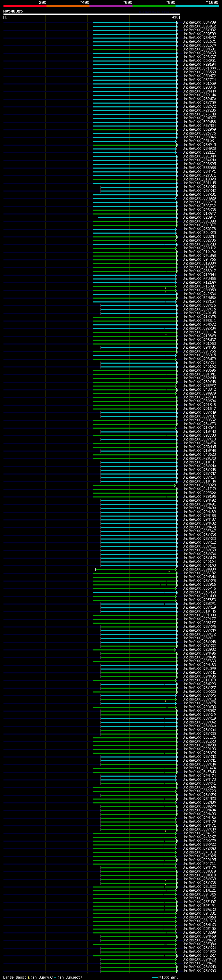222x980 pixels.
Task: Open hit UniRef100_O23929
Action: coord(199,485)
